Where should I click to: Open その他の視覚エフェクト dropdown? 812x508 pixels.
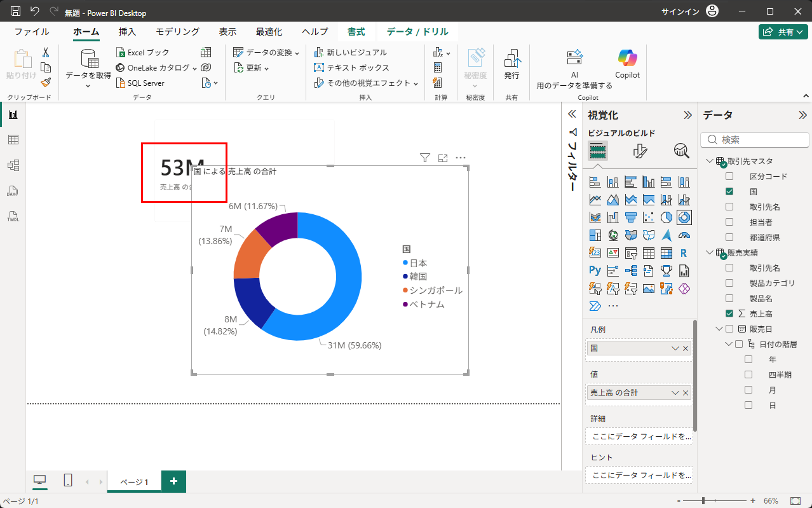(x=367, y=83)
